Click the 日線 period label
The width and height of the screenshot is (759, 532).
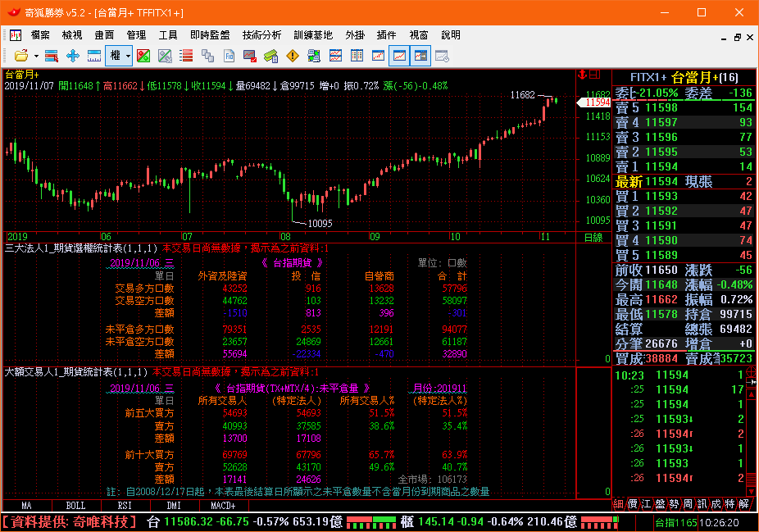tap(593, 237)
